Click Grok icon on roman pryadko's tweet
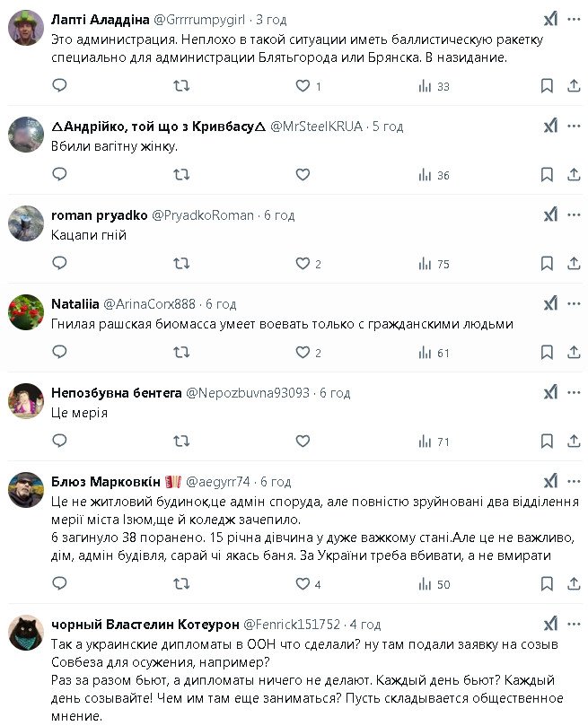 coord(550,214)
